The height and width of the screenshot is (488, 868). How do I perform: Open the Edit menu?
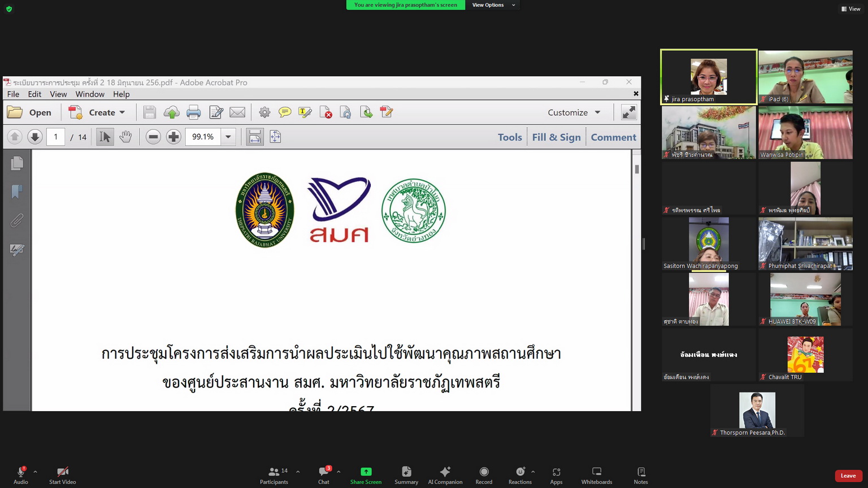pyautogui.click(x=34, y=94)
